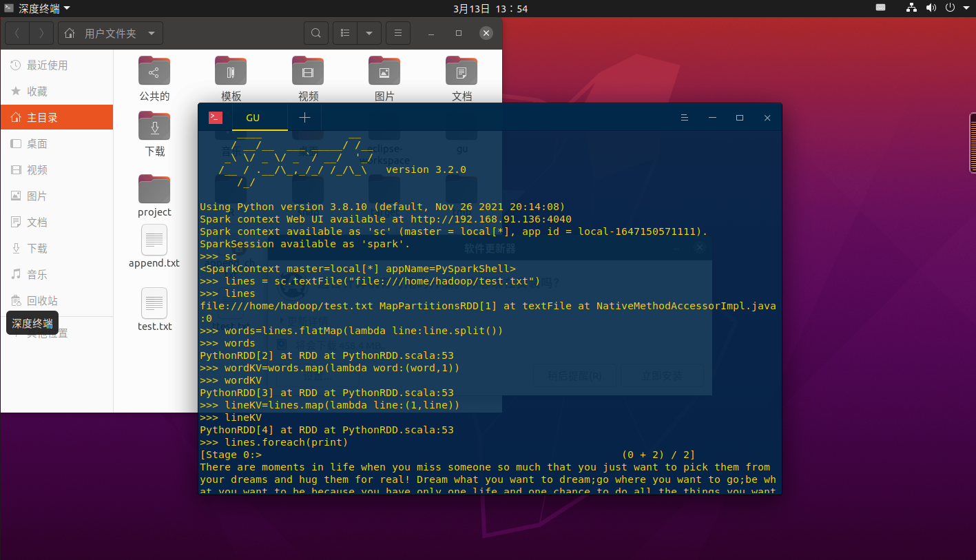Maximize the file manager window

click(459, 33)
